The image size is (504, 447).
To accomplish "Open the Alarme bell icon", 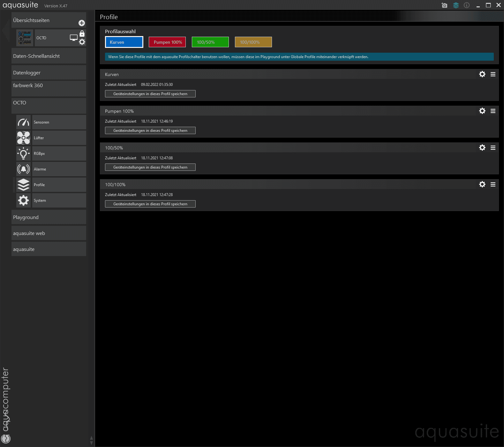I will (24, 169).
